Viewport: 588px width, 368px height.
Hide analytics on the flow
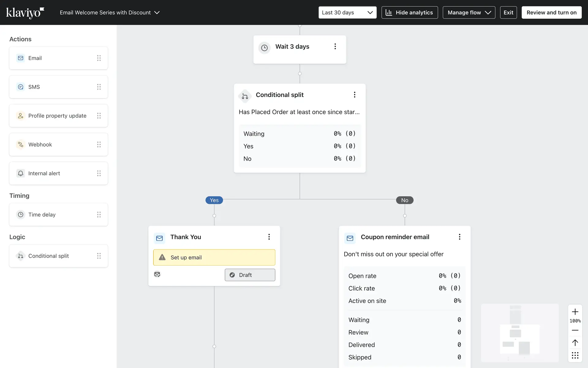coord(409,13)
